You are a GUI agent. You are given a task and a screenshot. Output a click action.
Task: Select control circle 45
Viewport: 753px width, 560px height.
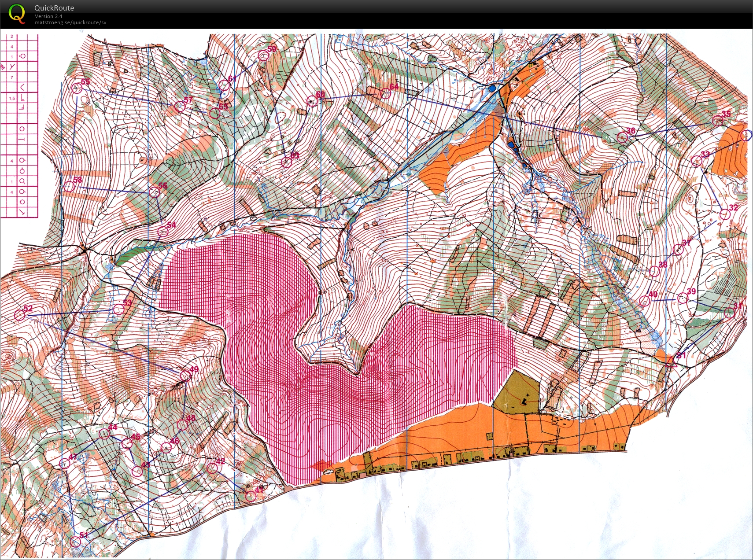pyautogui.click(x=127, y=443)
